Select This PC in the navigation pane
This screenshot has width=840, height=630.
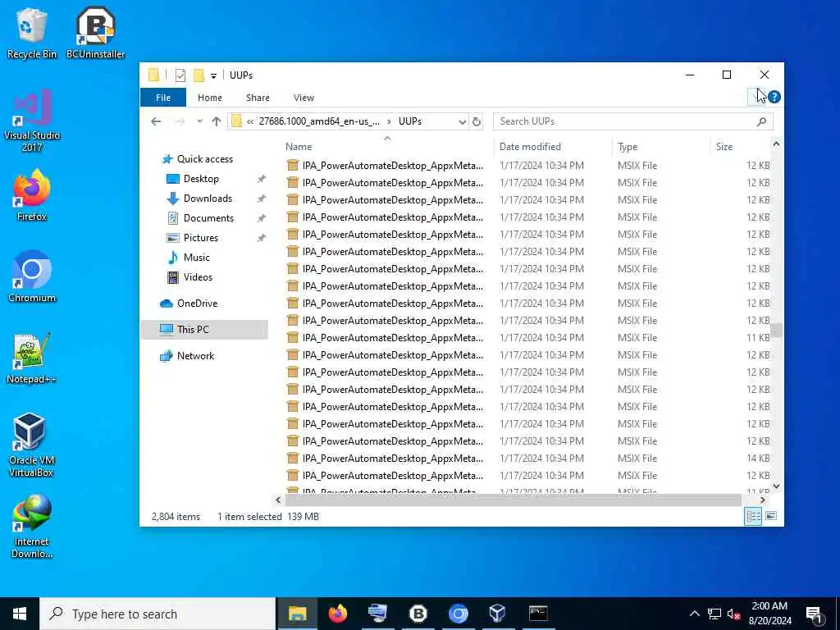tap(204, 330)
